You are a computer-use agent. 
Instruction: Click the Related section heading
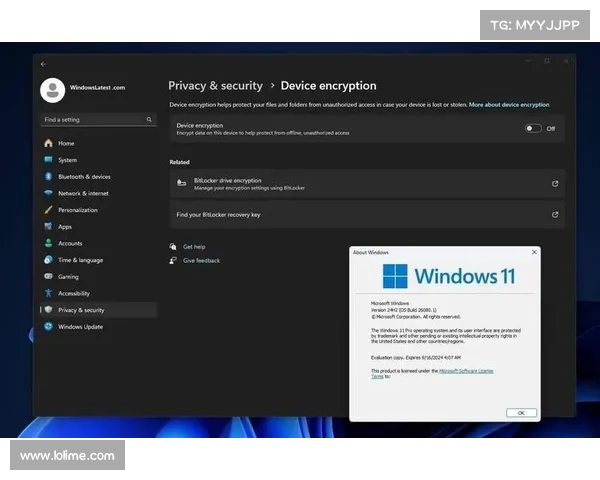click(179, 162)
